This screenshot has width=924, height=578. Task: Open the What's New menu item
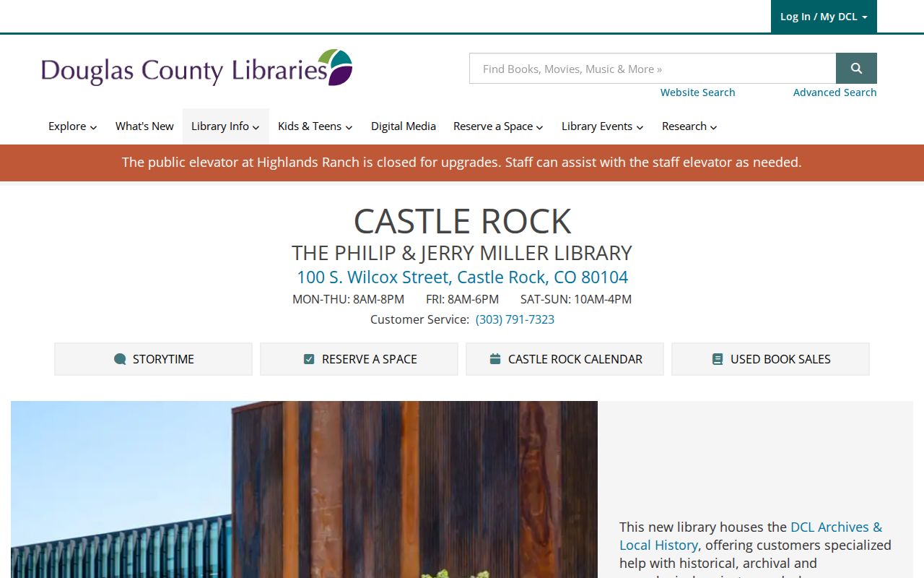tap(144, 126)
